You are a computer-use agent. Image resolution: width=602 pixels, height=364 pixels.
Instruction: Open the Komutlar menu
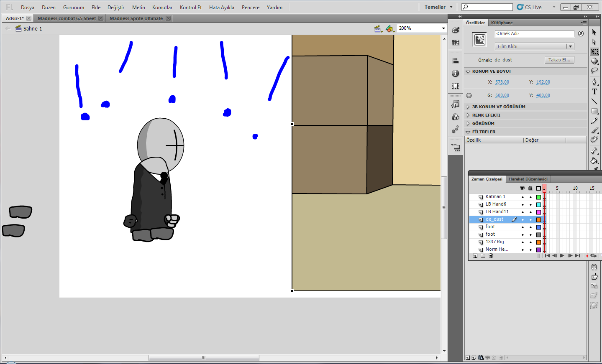point(162,8)
